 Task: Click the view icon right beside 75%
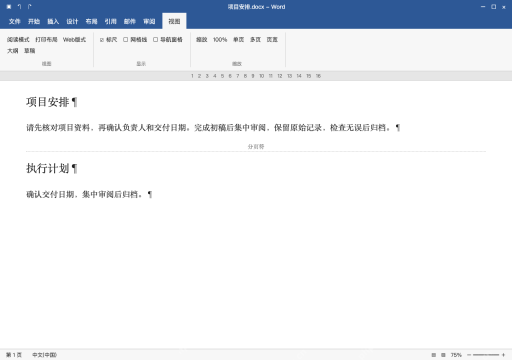click(x=443, y=355)
